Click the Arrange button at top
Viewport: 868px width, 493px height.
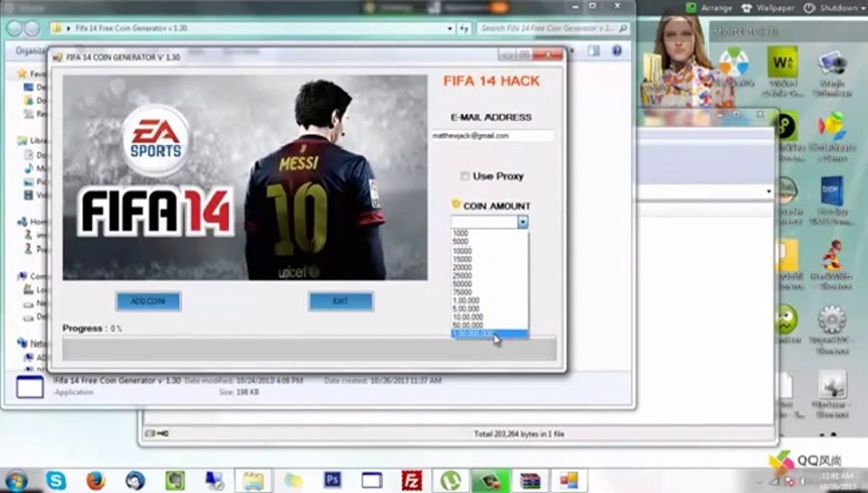click(x=708, y=8)
